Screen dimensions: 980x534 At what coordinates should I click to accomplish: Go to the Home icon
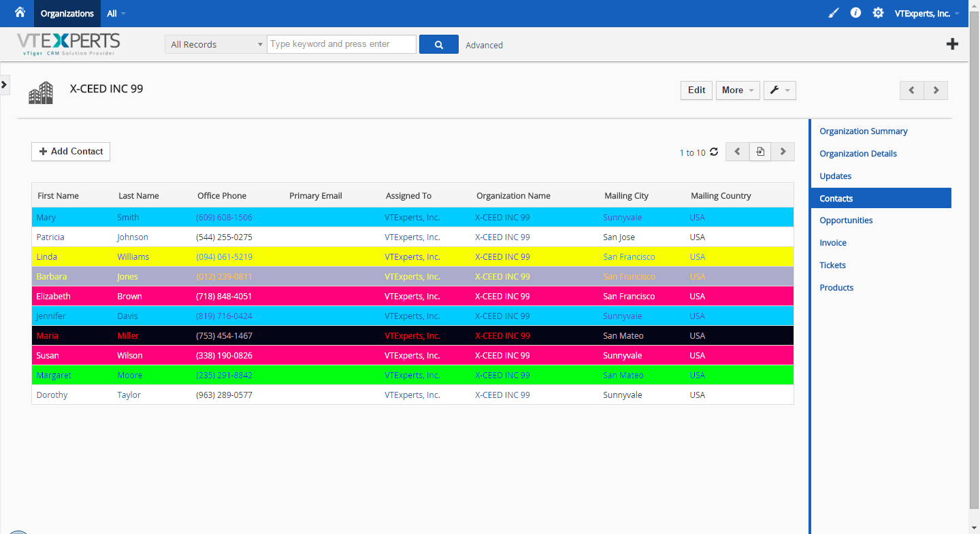click(x=20, y=13)
